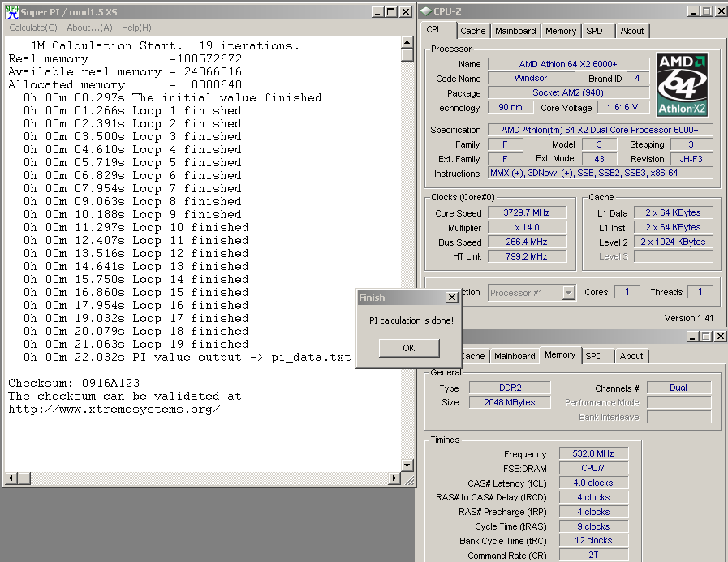The width and height of the screenshot is (728, 562).
Task: Click the Version 1.41 label in CPU-Z
Action: pos(689,318)
